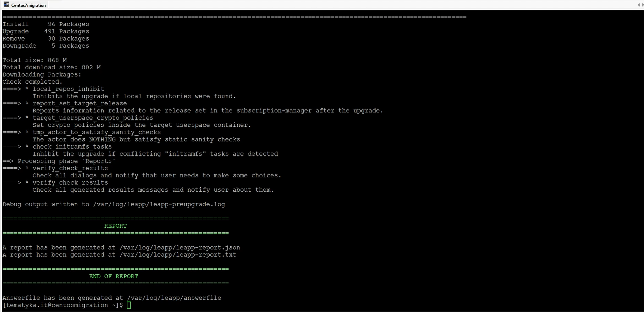
Task: Click 'Inhibits the upgrade if local repositories' line
Action: coord(134,96)
